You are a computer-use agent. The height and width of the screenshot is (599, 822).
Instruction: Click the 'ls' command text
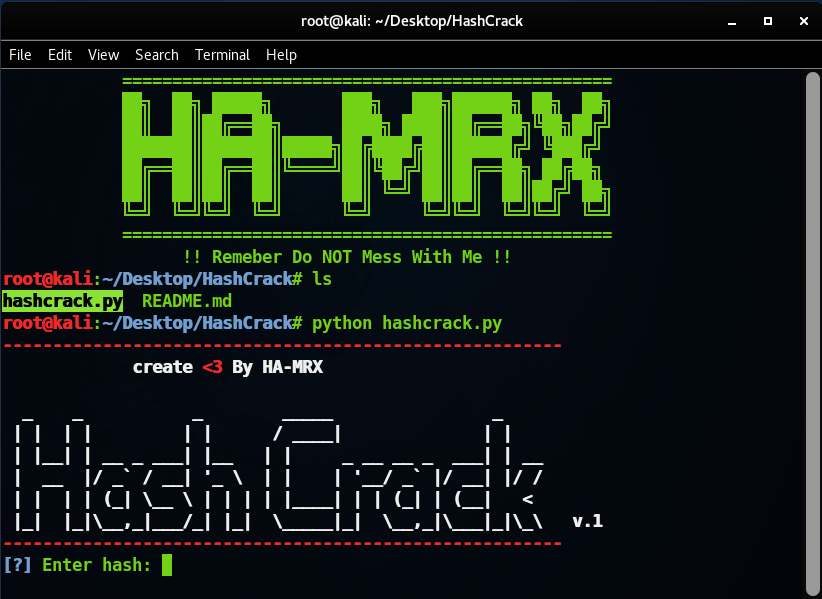click(x=322, y=279)
